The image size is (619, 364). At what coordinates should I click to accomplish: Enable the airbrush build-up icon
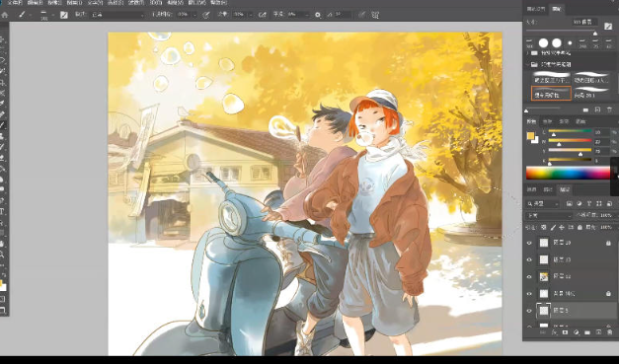(263, 15)
